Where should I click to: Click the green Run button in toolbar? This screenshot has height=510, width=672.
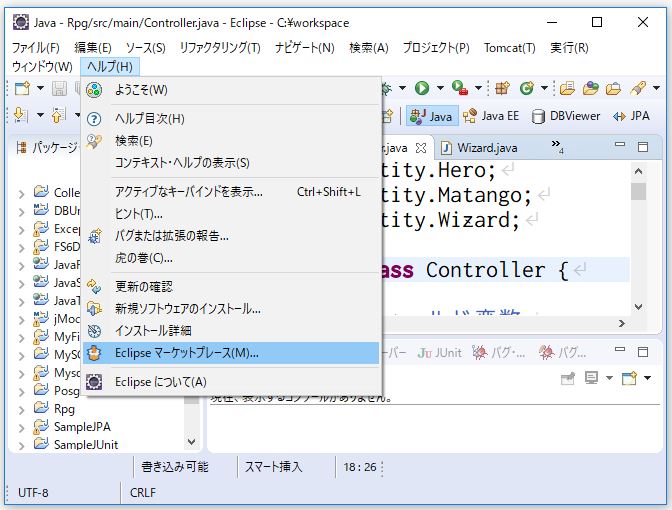(422, 88)
